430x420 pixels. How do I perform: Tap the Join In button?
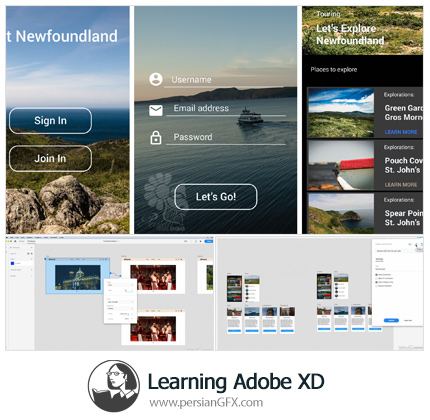(x=50, y=159)
